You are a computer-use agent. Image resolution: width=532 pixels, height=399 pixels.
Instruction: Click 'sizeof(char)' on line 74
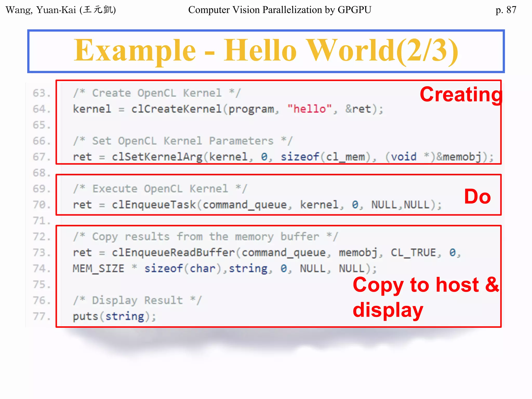183,269
